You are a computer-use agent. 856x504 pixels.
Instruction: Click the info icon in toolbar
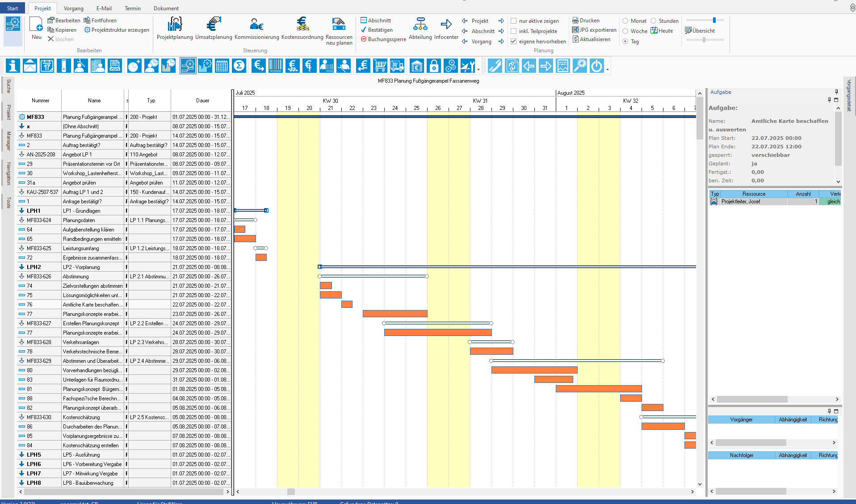click(x=13, y=66)
